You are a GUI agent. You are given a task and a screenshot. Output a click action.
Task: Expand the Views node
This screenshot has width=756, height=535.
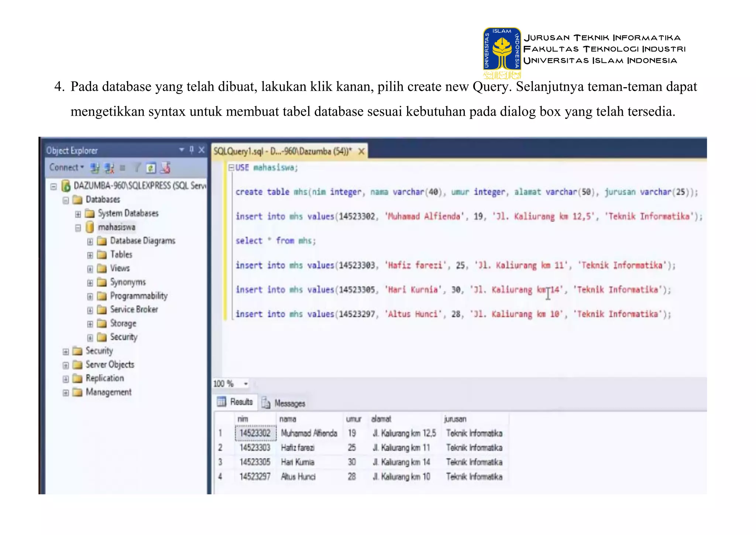coord(90,269)
